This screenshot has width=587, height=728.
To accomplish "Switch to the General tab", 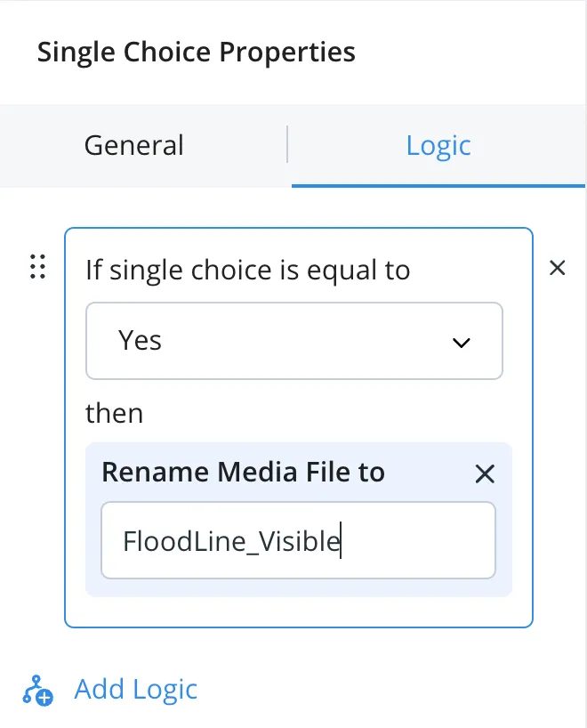I will pyautogui.click(x=134, y=145).
